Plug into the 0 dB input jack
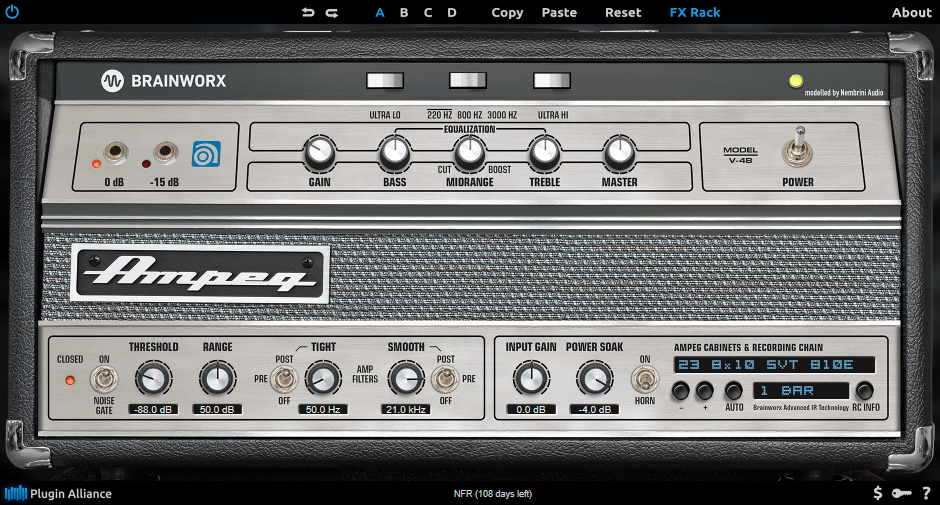The image size is (940, 505). pos(116,153)
